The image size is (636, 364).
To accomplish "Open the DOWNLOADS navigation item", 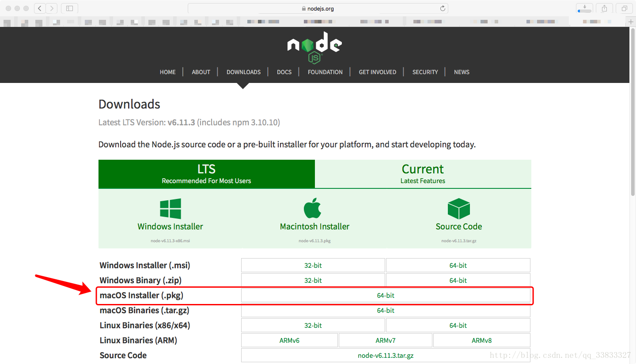I will [244, 72].
